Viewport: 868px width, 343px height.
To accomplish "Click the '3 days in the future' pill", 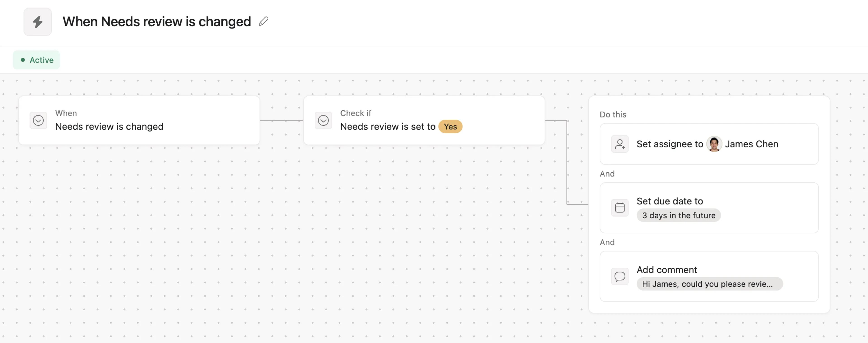I will 678,215.
